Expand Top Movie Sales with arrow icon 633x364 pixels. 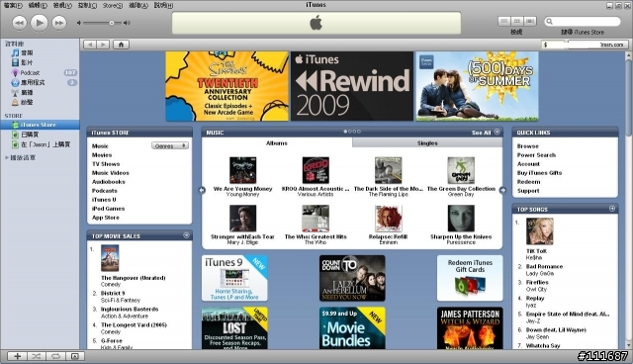(187, 235)
